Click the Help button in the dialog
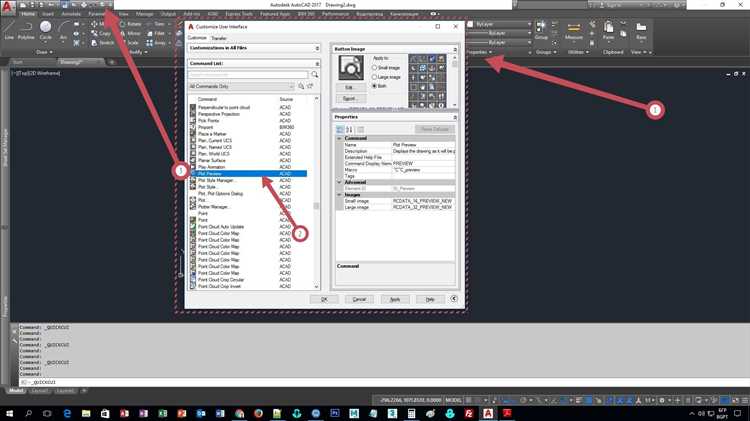Image resolution: width=750 pixels, height=421 pixels. pos(430,299)
